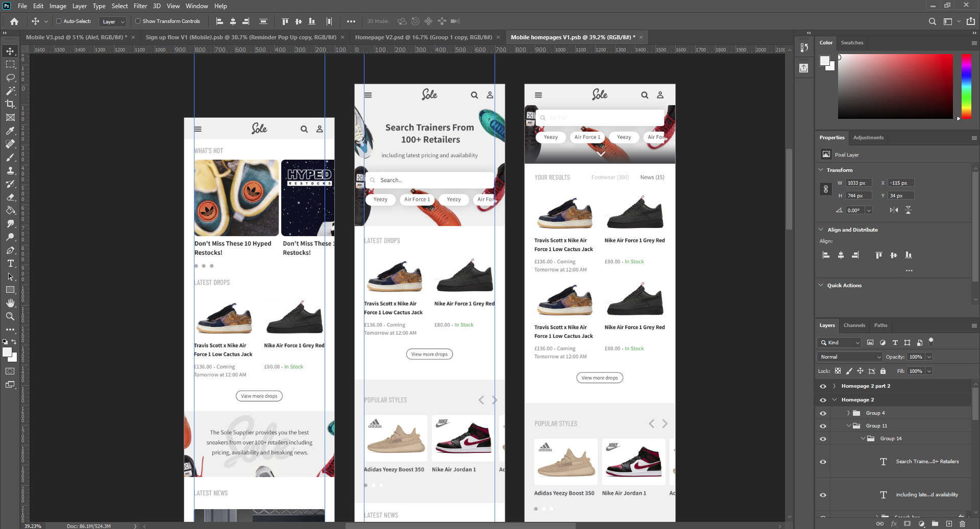Open the Layer menu

pyautogui.click(x=80, y=6)
